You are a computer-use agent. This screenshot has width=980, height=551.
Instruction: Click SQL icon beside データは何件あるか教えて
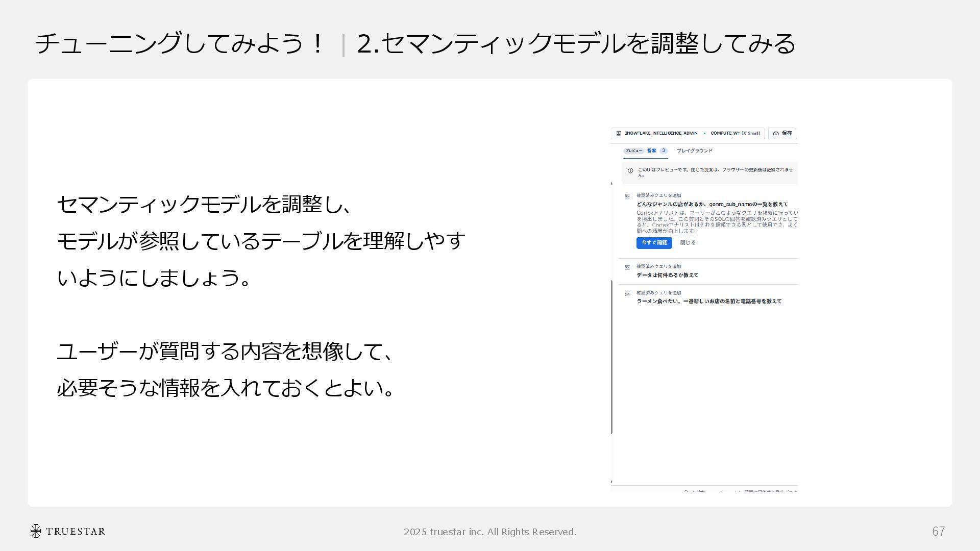(x=627, y=267)
